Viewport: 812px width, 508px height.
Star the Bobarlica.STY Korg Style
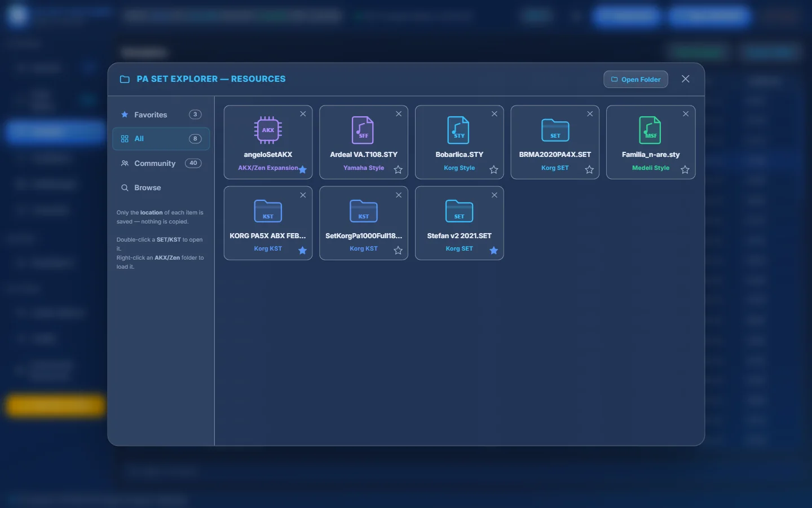pos(494,169)
